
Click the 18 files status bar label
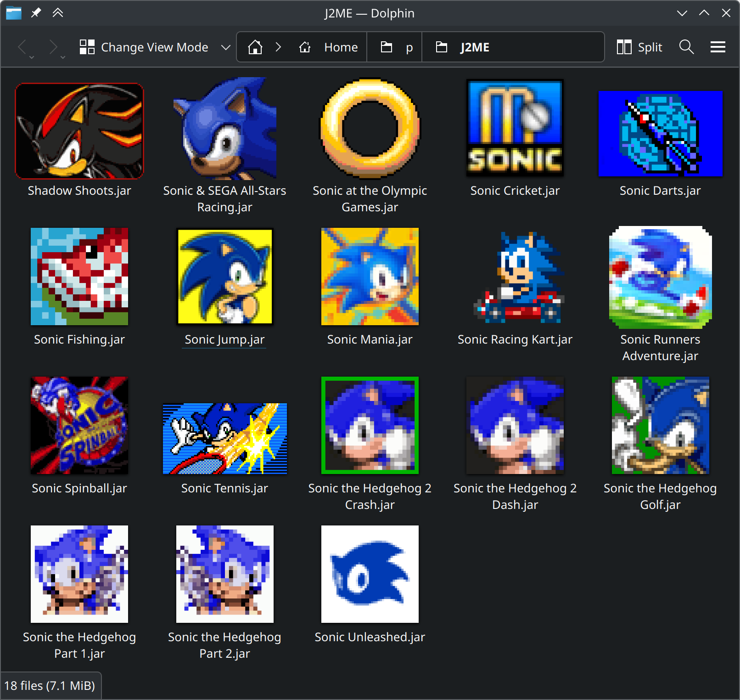click(50, 686)
